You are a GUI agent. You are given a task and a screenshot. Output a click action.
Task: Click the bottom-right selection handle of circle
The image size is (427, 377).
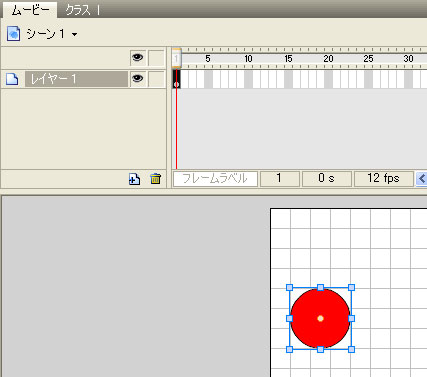pyautogui.click(x=351, y=349)
